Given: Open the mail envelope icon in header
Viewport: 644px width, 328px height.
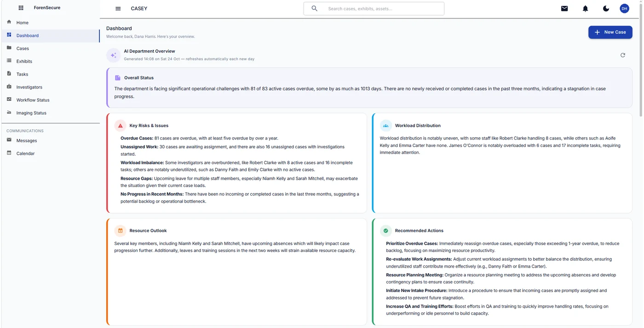Looking at the screenshot, I should tap(564, 8).
